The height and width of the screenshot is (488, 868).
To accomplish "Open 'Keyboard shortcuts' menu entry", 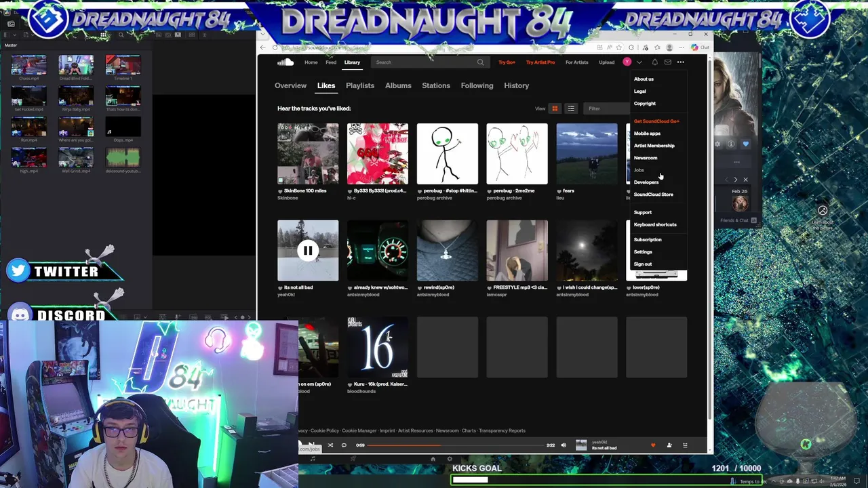I will point(655,224).
